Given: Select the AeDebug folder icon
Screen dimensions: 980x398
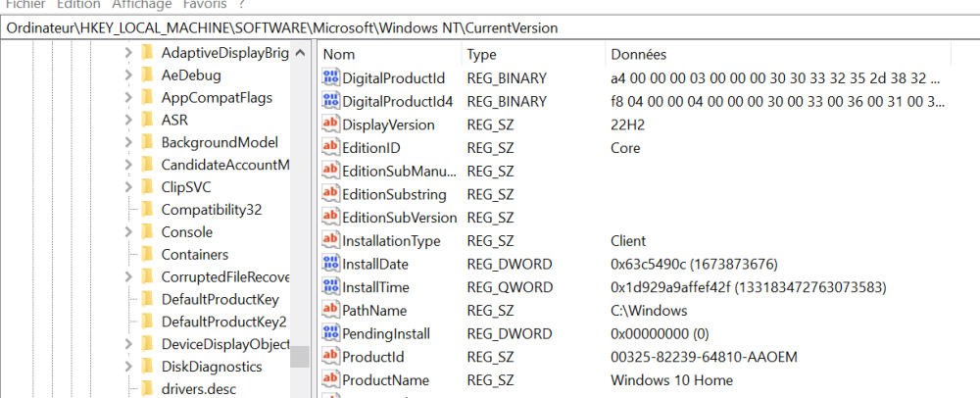Looking at the screenshot, I should 148,75.
